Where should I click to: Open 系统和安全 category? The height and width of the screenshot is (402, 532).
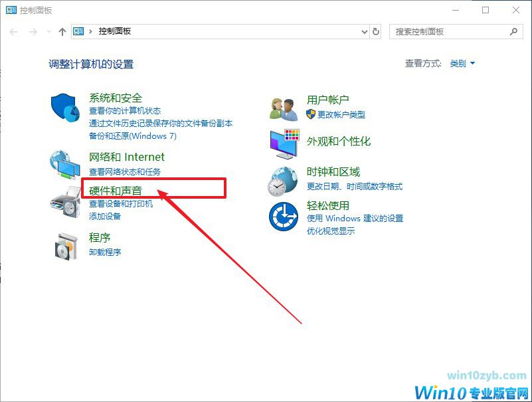pyautogui.click(x=116, y=98)
